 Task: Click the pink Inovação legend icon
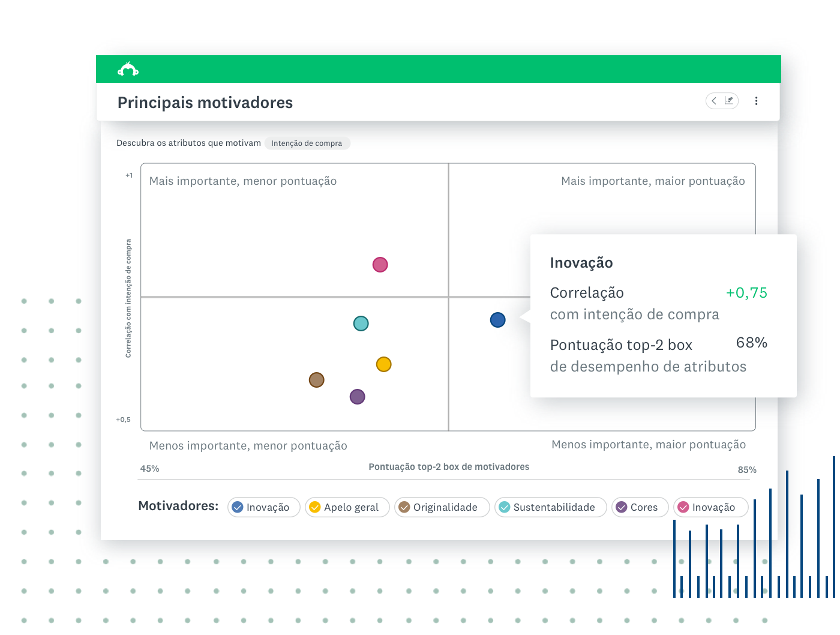pyautogui.click(x=683, y=507)
